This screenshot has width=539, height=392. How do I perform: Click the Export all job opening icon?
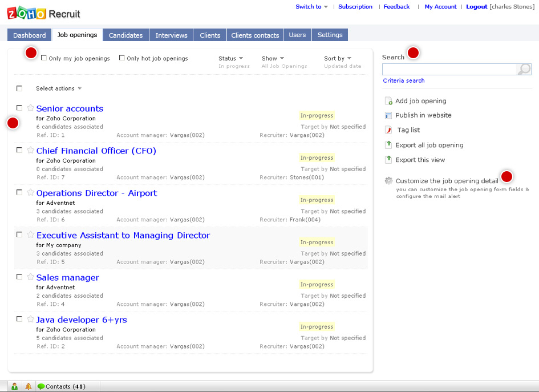[388, 145]
